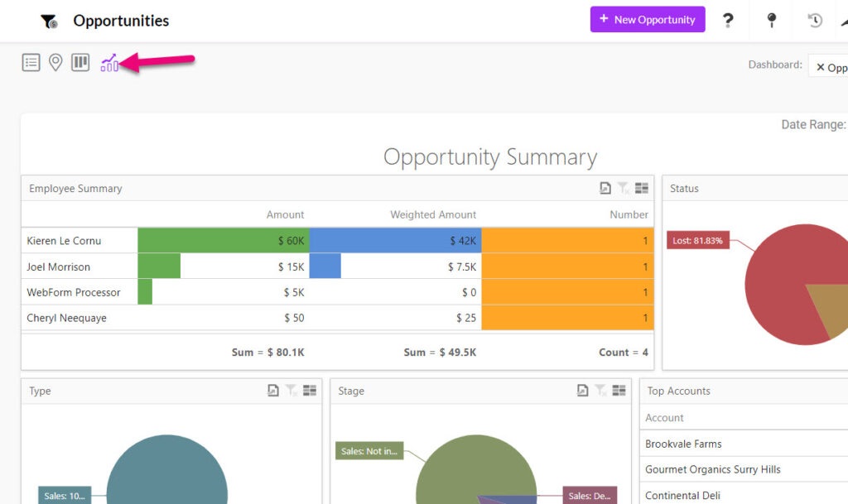Click the Sum = $ 80.1K total
This screenshot has width=848, height=504.
267,353
